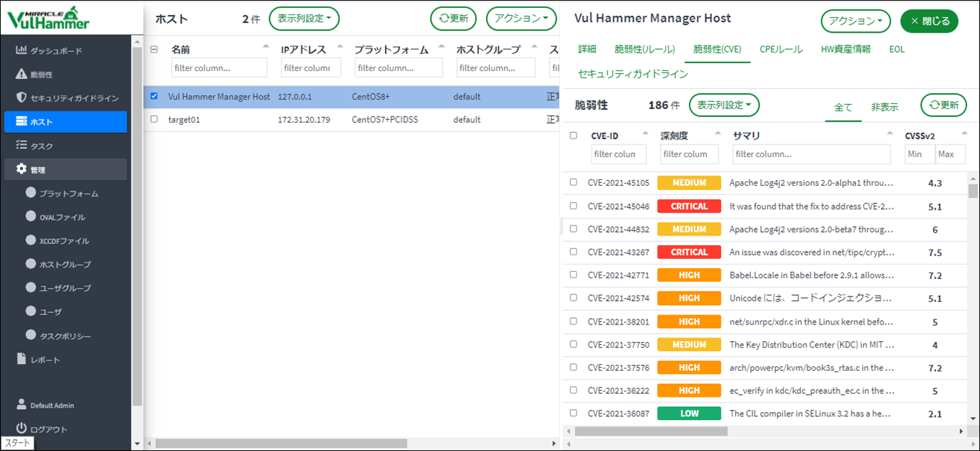This screenshot has width=980, height=451.
Task: Click the Task (タスク) list icon
Action: coord(22,145)
